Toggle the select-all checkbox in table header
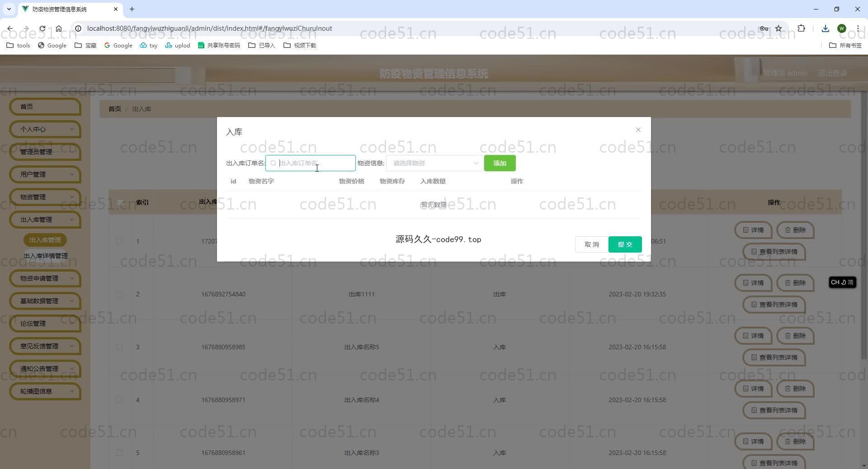The width and height of the screenshot is (868, 469). tap(120, 202)
